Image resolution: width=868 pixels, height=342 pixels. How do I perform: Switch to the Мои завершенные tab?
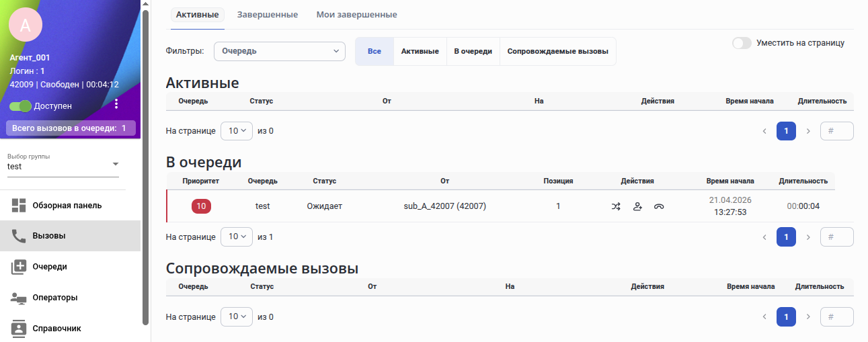tap(356, 14)
